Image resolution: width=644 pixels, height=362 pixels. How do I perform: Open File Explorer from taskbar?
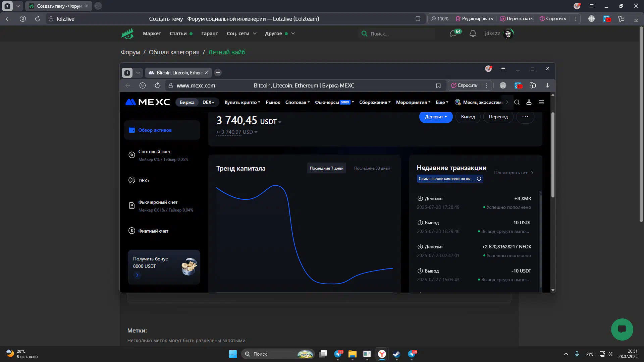pyautogui.click(x=352, y=354)
